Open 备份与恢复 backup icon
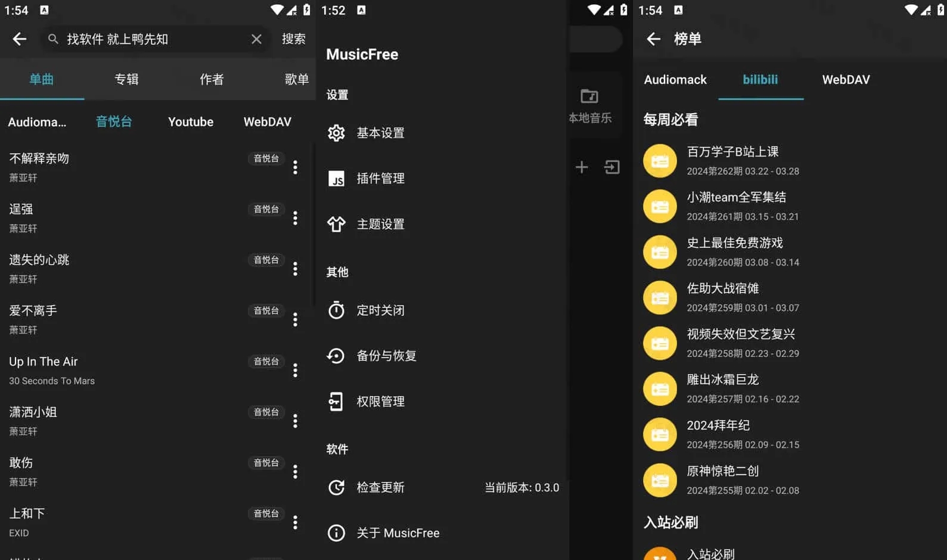The width and height of the screenshot is (947, 560). (x=336, y=356)
